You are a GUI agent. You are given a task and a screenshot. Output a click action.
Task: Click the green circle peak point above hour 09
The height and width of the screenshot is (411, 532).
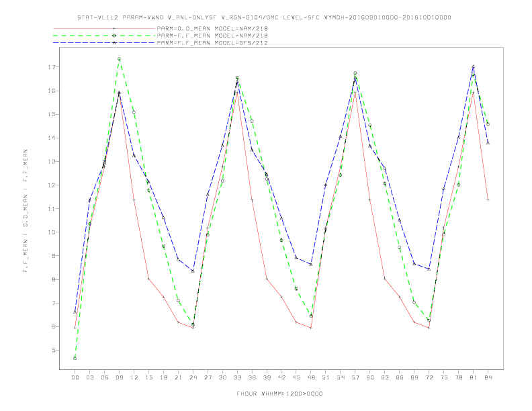click(119, 59)
